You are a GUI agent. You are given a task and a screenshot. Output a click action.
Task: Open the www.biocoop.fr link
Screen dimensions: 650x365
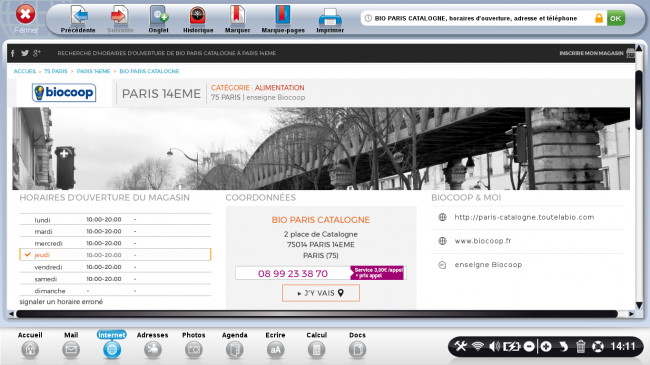pyautogui.click(x=483, y=241)
